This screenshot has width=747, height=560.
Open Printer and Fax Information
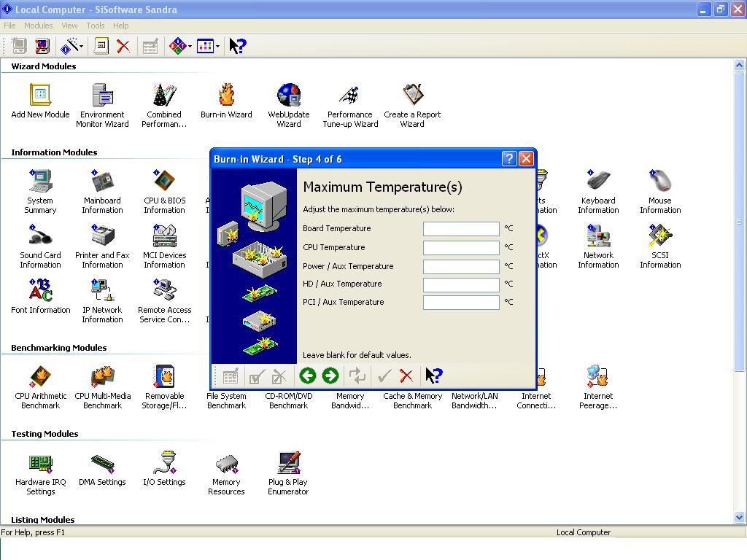[x=102, y=246]
